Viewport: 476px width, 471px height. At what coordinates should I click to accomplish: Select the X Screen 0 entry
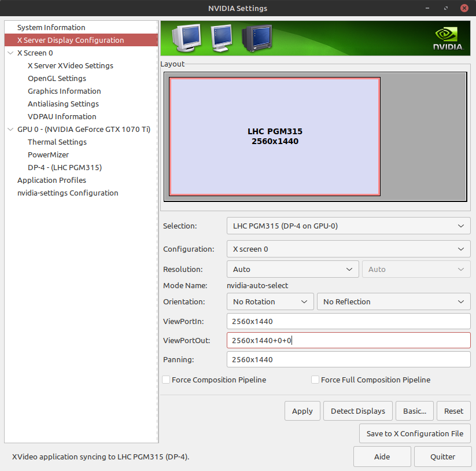point(35,53)
